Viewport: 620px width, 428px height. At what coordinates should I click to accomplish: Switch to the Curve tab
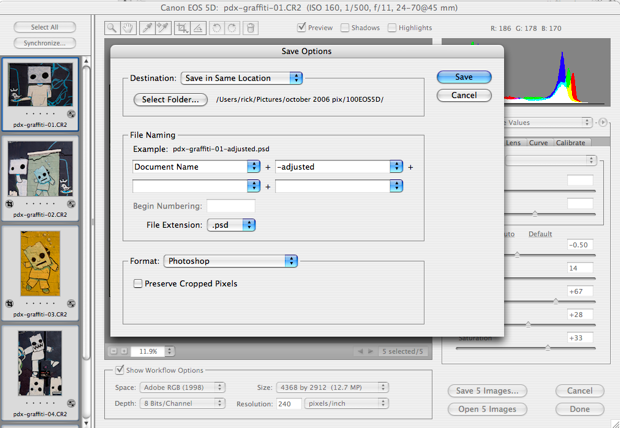point(538,142)
